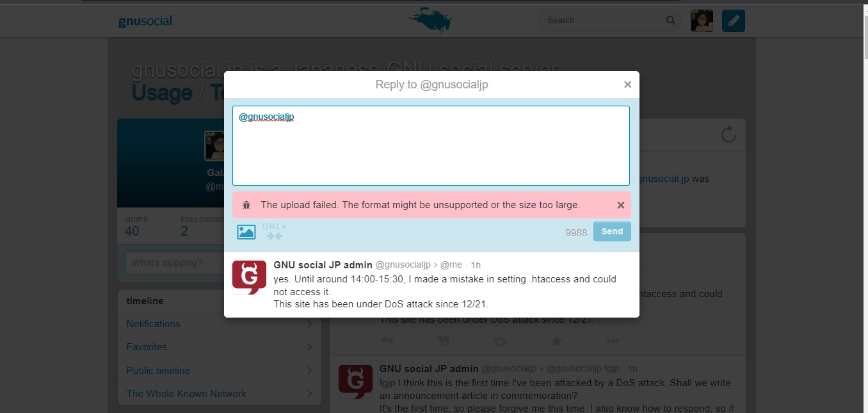This screenshot has width=868, height=413.
Task: Click the gnusocial logo in the header
Action: click(x=145, y=21)
